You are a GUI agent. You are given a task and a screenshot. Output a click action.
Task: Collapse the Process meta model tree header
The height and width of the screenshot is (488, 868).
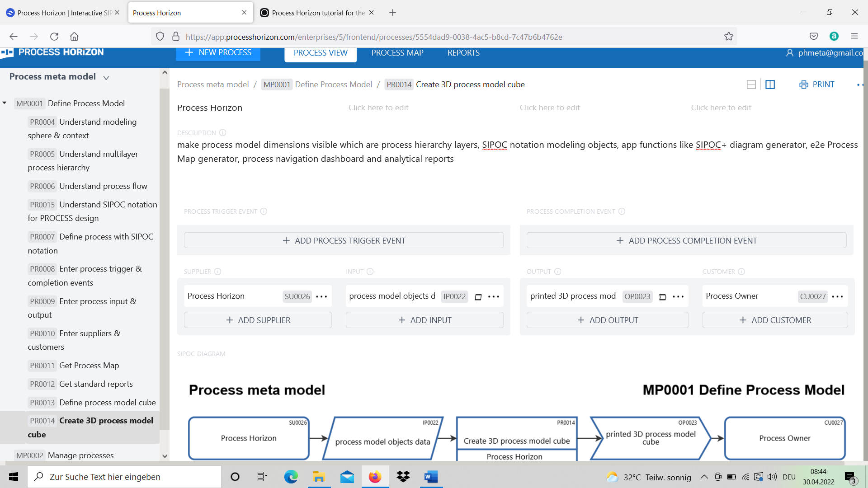pyautogui.click(x=106, y=77)
